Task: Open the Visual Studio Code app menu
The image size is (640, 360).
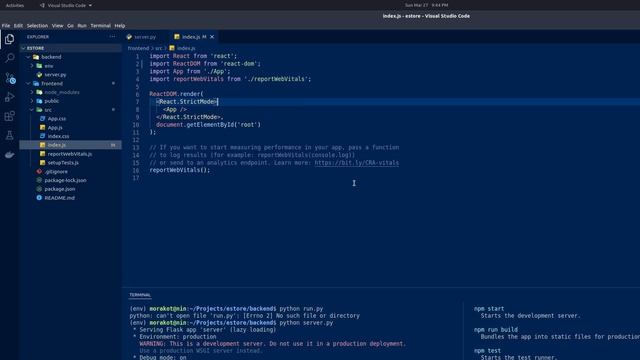Action: click(66, 5)
